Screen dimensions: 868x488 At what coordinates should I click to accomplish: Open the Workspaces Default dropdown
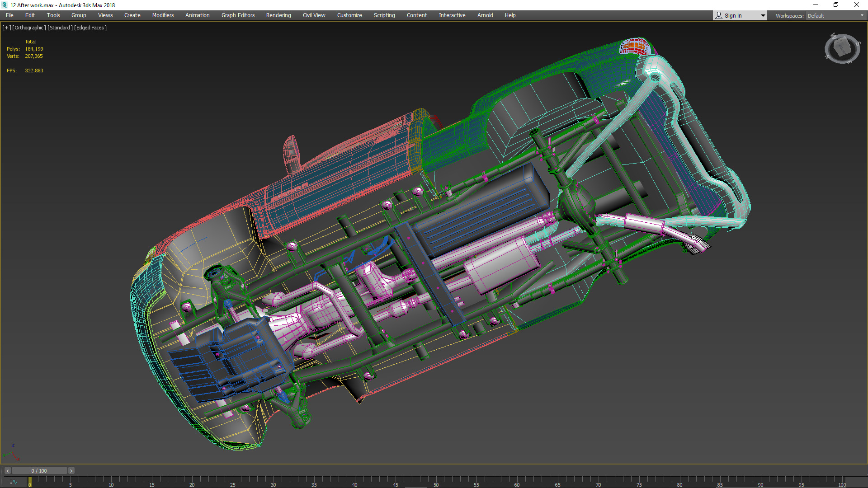coord(835,15)
